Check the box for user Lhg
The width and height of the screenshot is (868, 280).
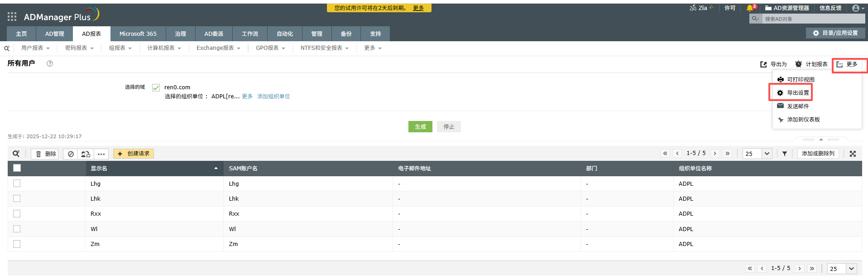click(x=17, y=183)
